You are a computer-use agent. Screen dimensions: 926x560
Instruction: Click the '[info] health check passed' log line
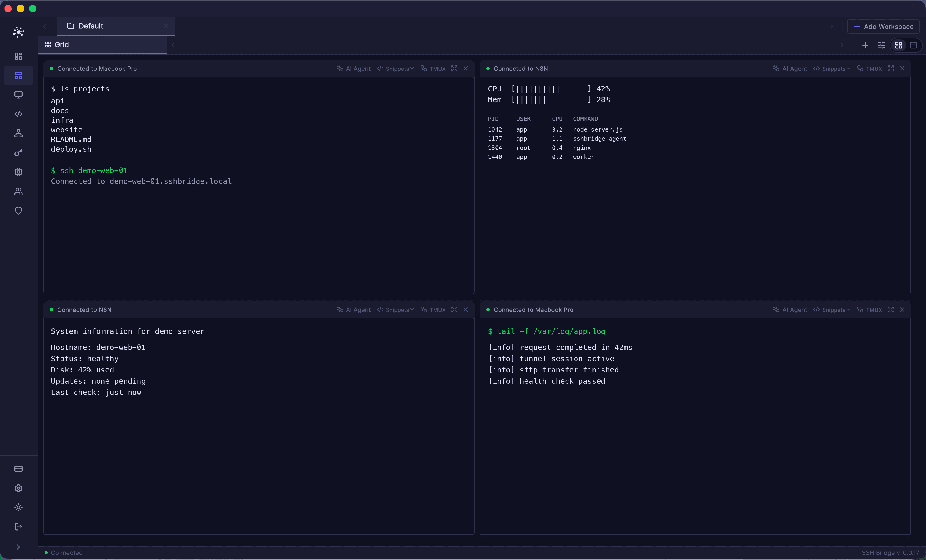pyautogui.click(x=546, y=381)
